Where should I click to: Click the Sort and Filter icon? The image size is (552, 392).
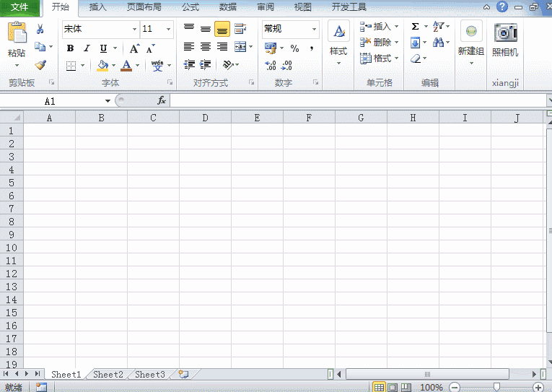[438, 27]
